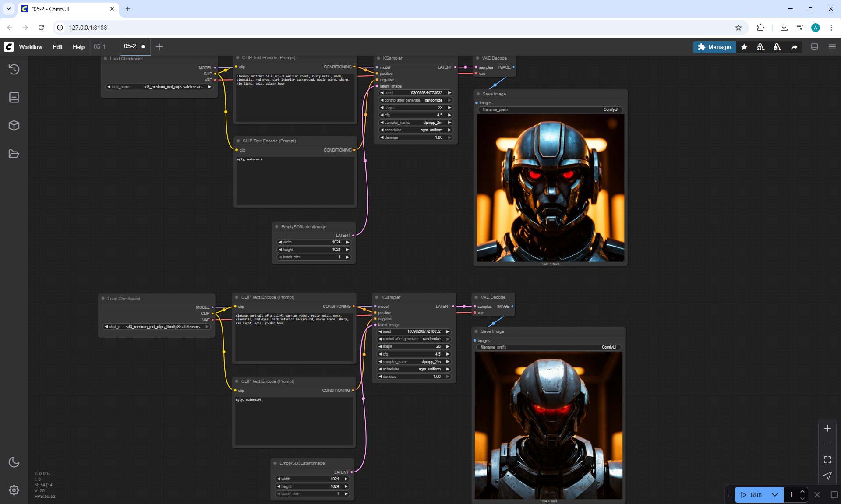Increase the top KSampler cfg value using right arrow

(x=449, y=115)
